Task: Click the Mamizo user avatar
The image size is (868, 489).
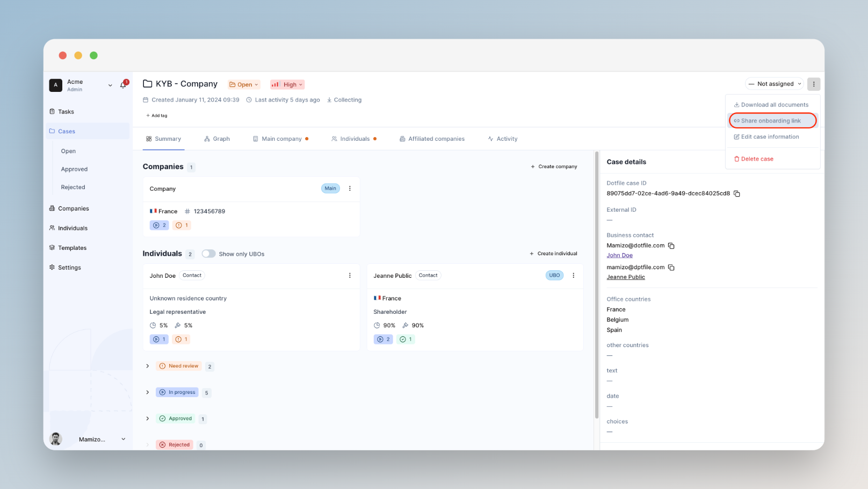Action: click(55, 439)
